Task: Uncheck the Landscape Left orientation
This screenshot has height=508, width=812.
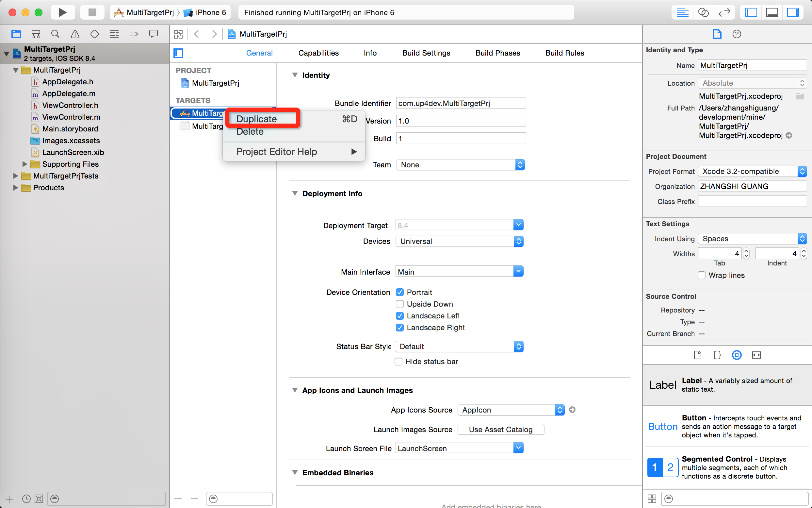Action: point(399,316)
